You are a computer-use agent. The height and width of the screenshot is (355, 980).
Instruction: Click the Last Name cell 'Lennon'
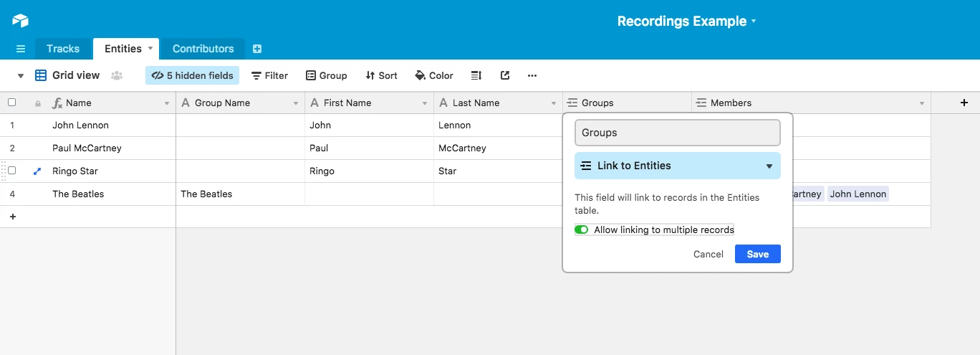tap(499, 125)
